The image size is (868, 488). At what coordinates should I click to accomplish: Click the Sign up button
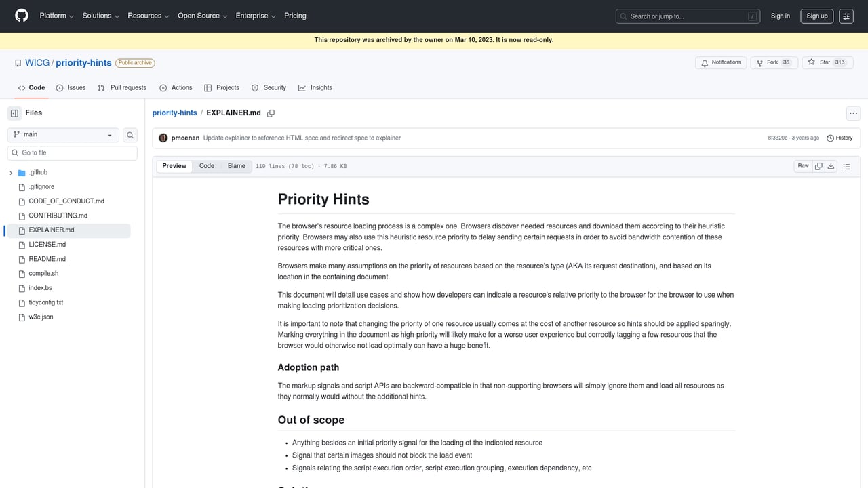pyautogui.click(x=816, y=16)
